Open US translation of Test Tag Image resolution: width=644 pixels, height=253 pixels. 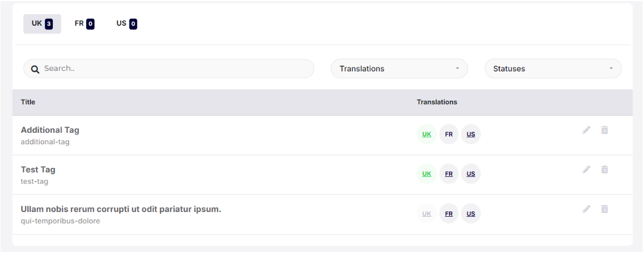coord(471,174)
